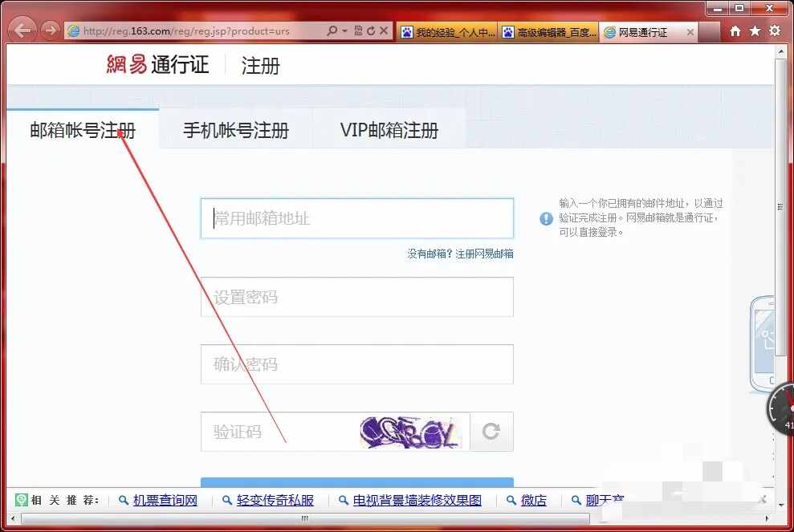794x532 pixels.
Task: Click horizontal scrollbar right arrow
Action: (767, 518)
